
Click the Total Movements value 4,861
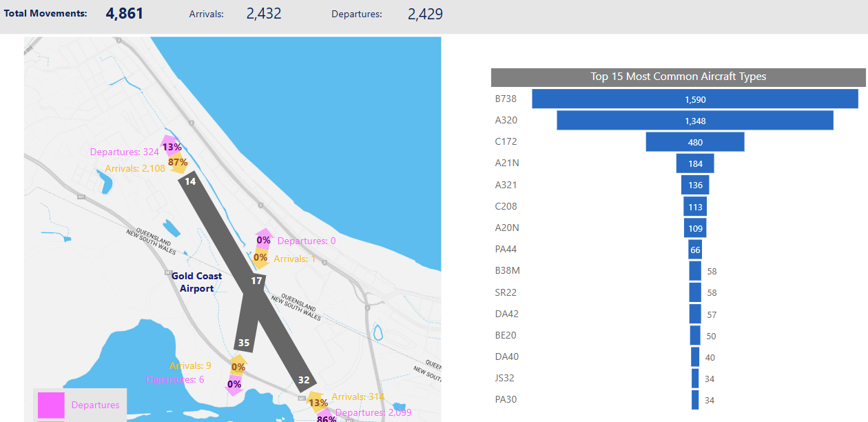pos(125,14)
